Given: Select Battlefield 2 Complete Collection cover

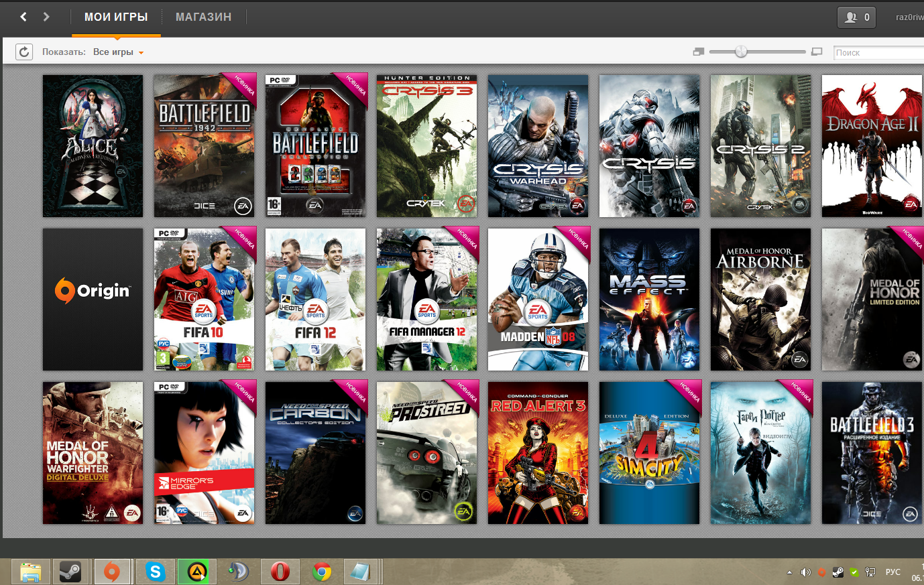Looking at the screenshot, I should coord(315,145).
